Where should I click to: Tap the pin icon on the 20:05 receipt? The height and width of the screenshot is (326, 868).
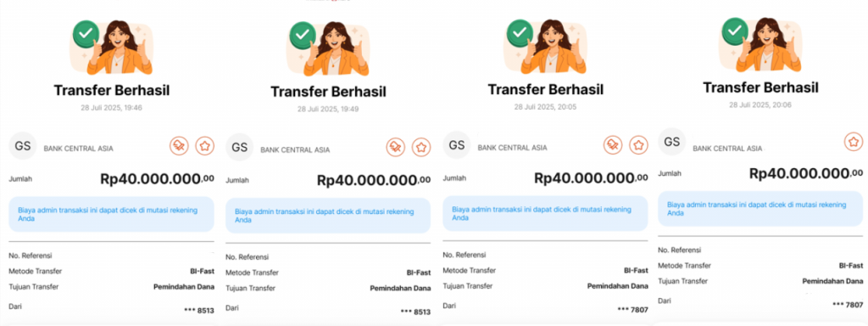(x=613, y=144)
